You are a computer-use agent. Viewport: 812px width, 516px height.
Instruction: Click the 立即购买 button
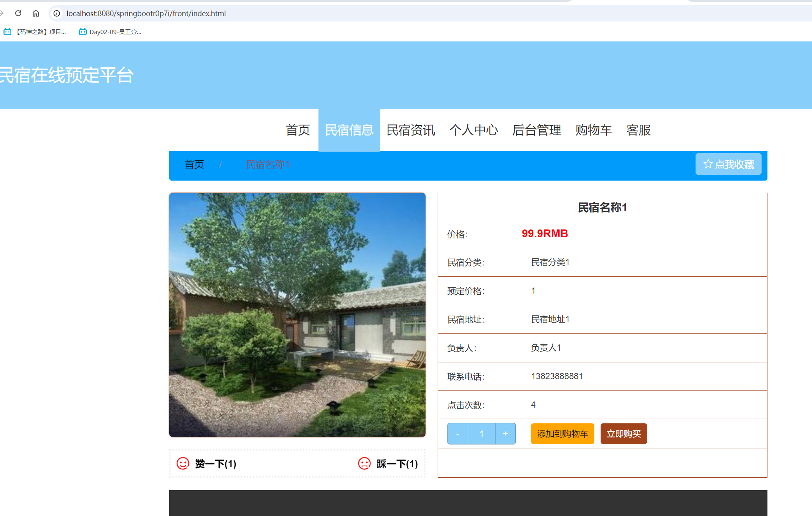click(x=623, y=434)
